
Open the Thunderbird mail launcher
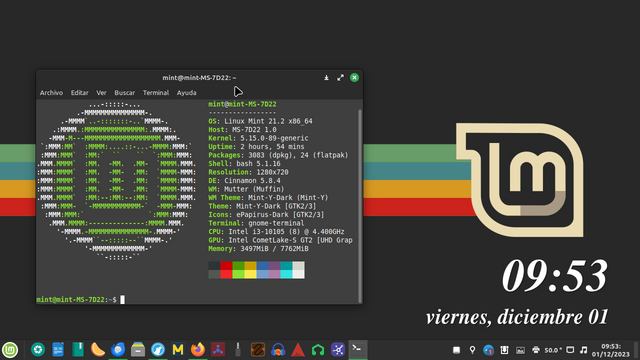tap(118, 350)
